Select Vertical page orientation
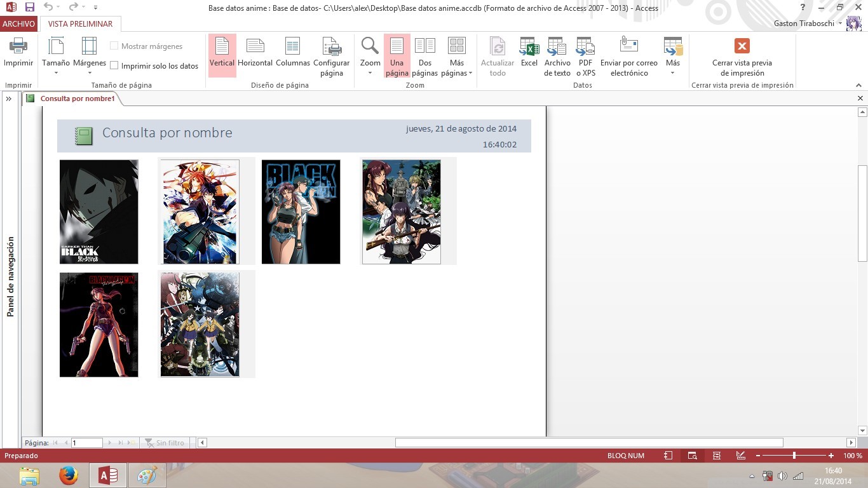Image resolution: width=868 pixels, height=488 pixels. [222, 55]
